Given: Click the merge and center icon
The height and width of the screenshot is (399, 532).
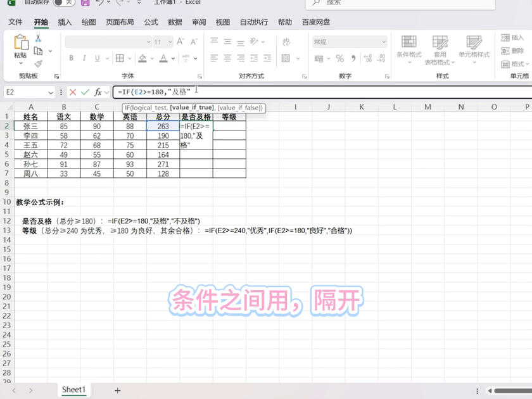Looking at the screenshot, I should pos(286,58).
